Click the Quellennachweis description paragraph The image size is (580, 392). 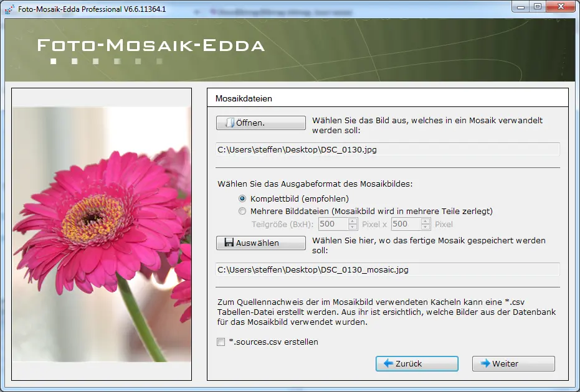386,312
